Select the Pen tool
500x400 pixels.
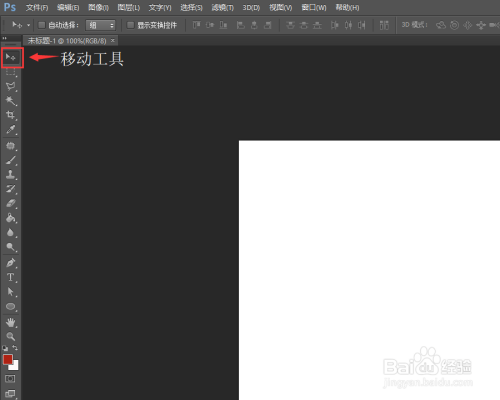tap(11, 263)
